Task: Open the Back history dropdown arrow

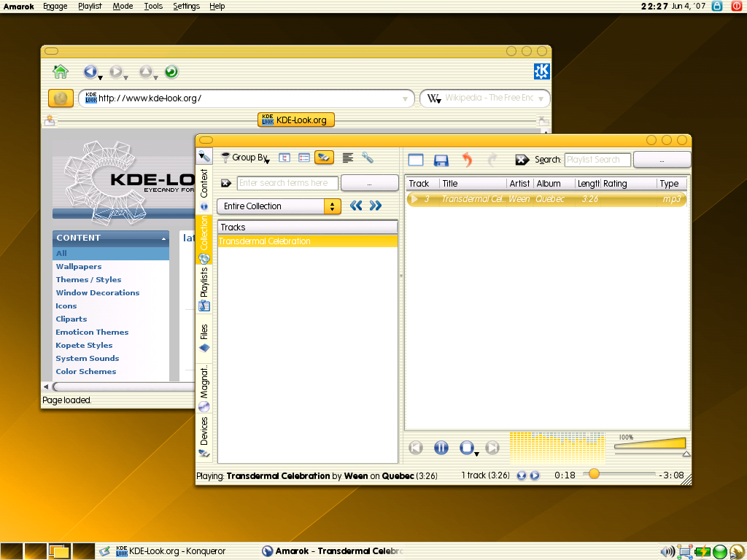Action: pyautogui.click(x=100, y=77)
